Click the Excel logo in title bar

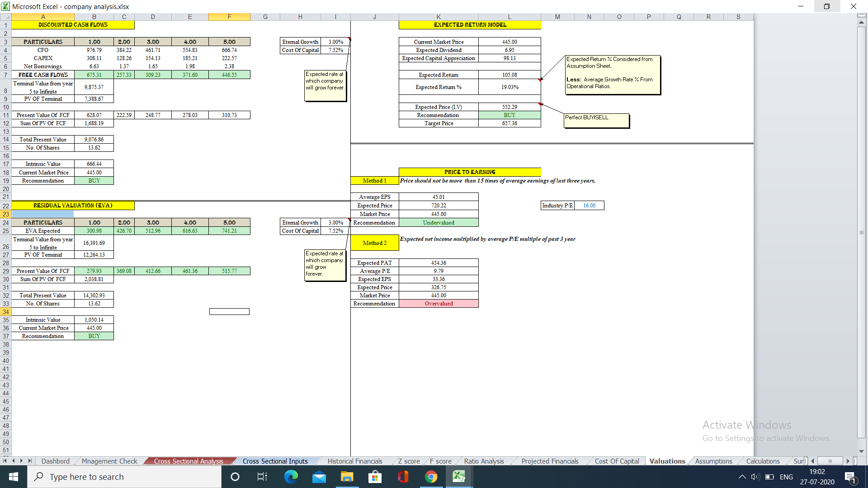[5, 6]
